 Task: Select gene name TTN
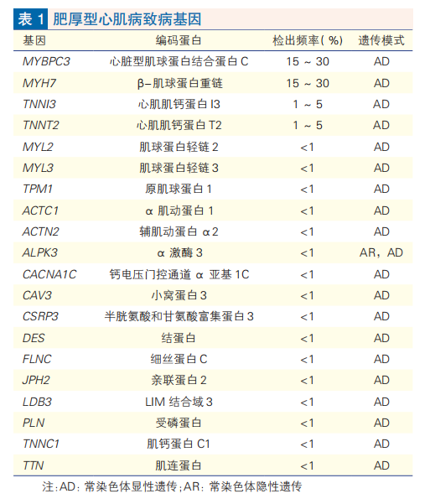[x=33, y=465]
